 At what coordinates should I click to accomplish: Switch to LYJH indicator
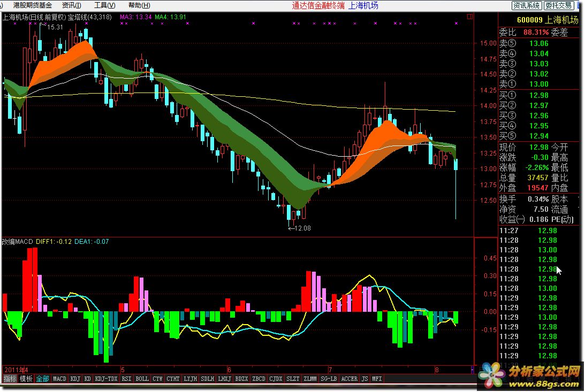click(x=191, y=379)
